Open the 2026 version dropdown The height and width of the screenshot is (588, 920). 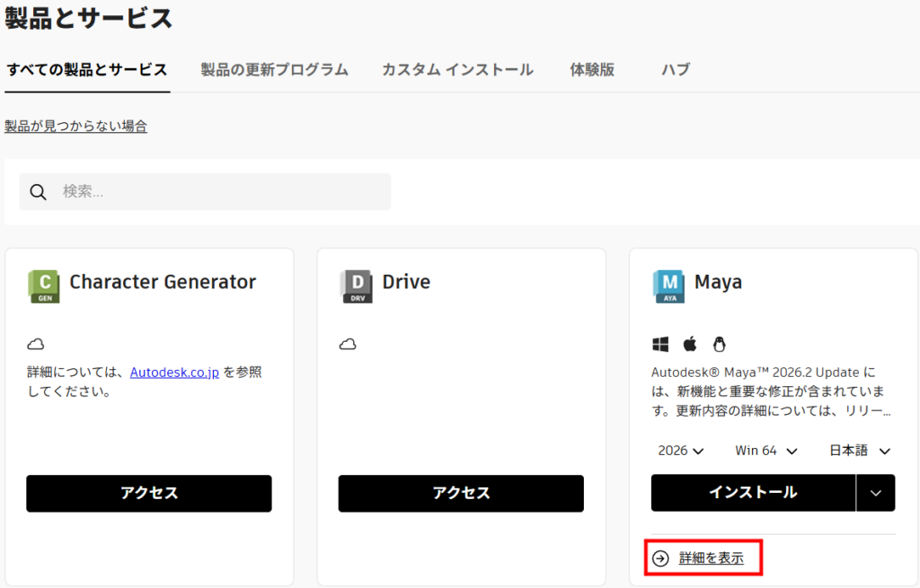680,451
